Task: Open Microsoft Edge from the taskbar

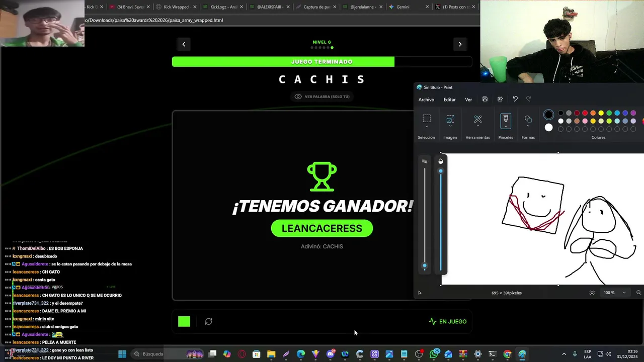Action: [x=300, y=354]
